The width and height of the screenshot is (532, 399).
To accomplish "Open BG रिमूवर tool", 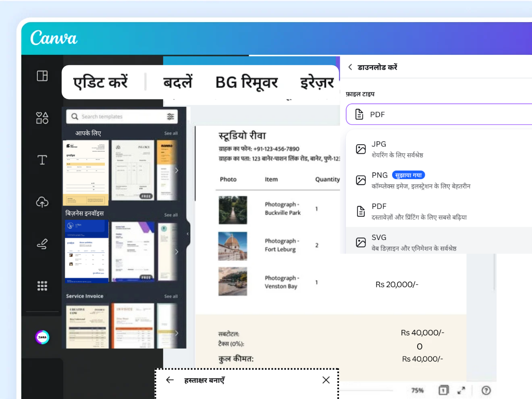I will [247, 82].
